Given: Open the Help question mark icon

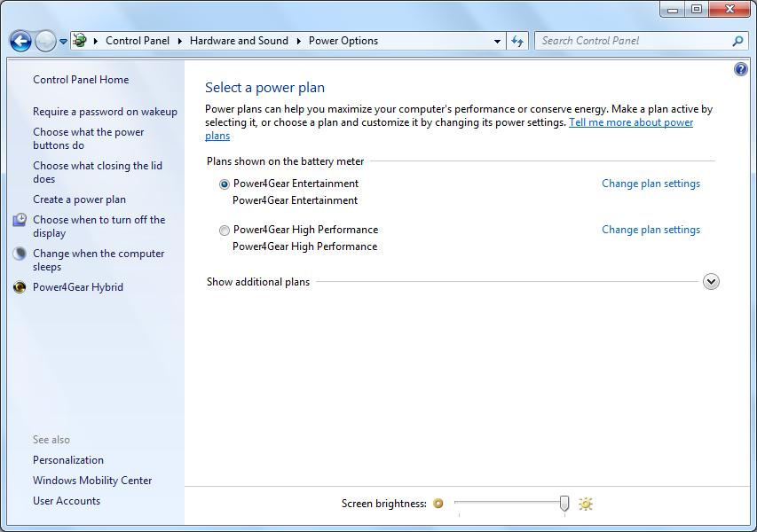Looking at the screenshot, I should point(741,69).
